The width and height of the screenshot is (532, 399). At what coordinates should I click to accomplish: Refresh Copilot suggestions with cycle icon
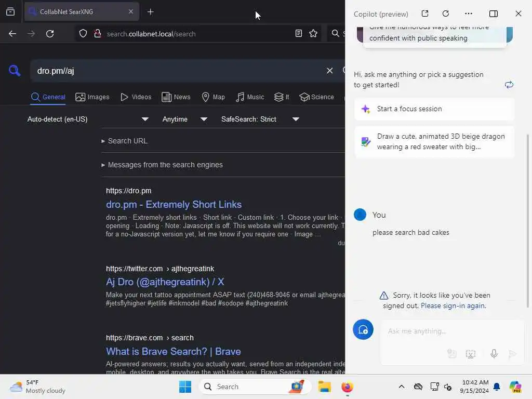click(509, 85)
